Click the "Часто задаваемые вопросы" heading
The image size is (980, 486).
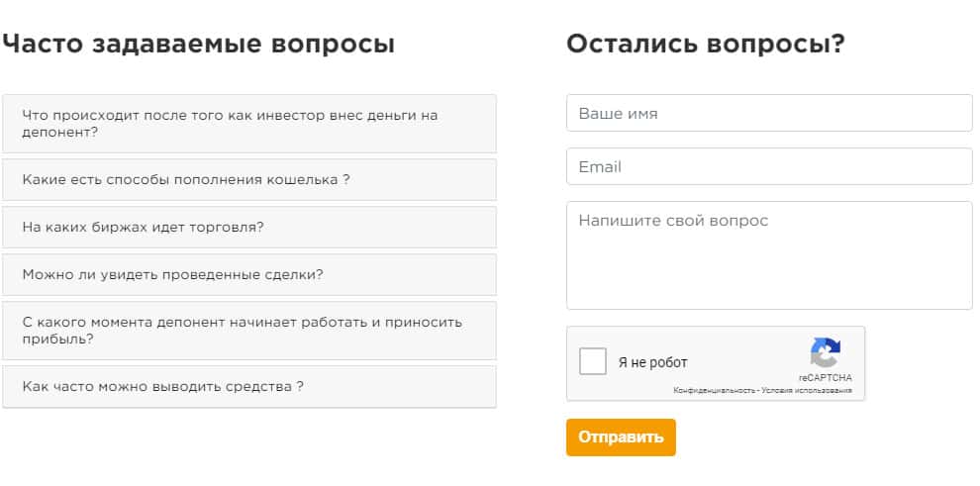tap(199, 45)
